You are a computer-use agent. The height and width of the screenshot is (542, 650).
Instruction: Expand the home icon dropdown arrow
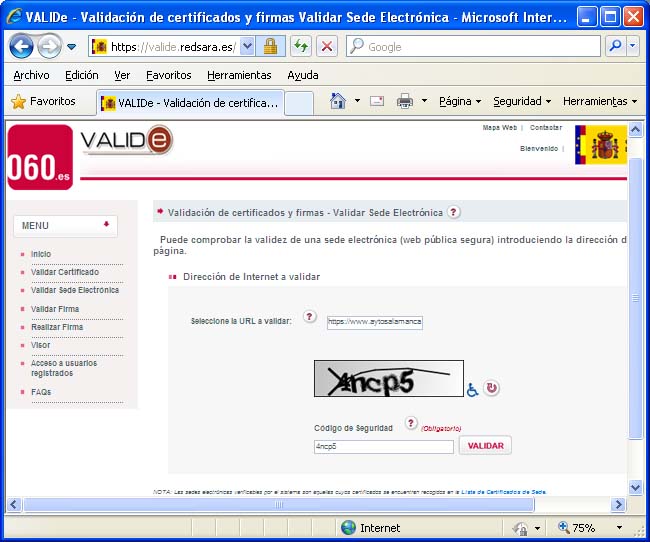357,101
